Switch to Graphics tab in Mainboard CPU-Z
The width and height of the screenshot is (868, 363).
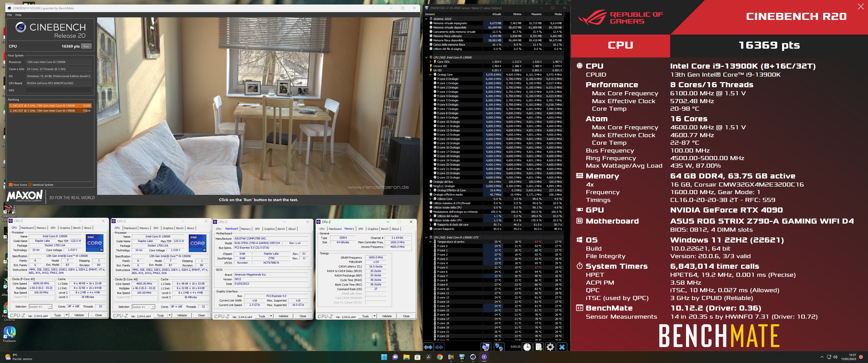[x=269, y=229]
